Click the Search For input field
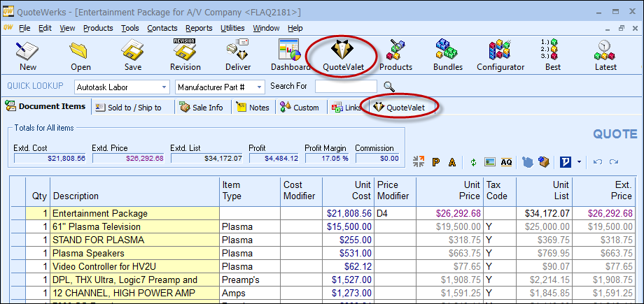Screen dimensions: 644x304 click(x=346, y=87)
